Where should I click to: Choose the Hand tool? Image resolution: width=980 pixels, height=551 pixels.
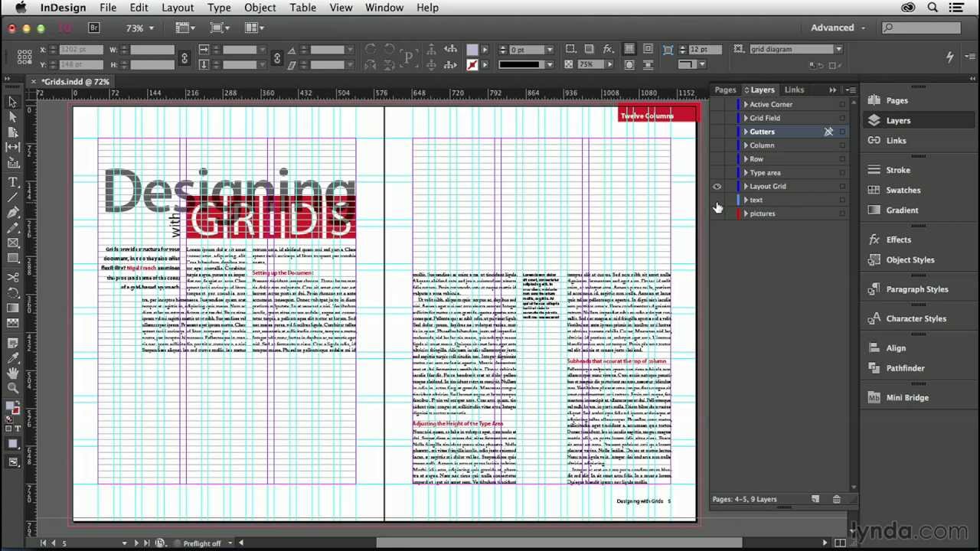tap(13, 373)
